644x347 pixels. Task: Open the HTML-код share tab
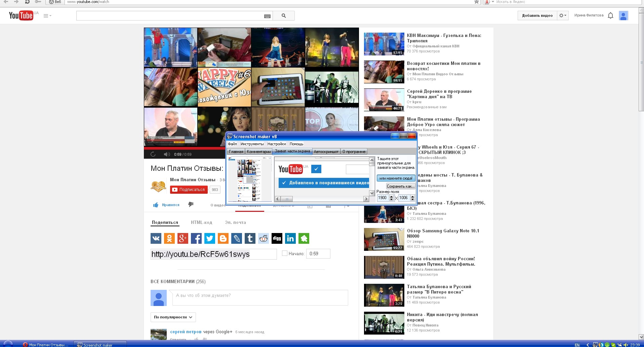click(201, 222)
